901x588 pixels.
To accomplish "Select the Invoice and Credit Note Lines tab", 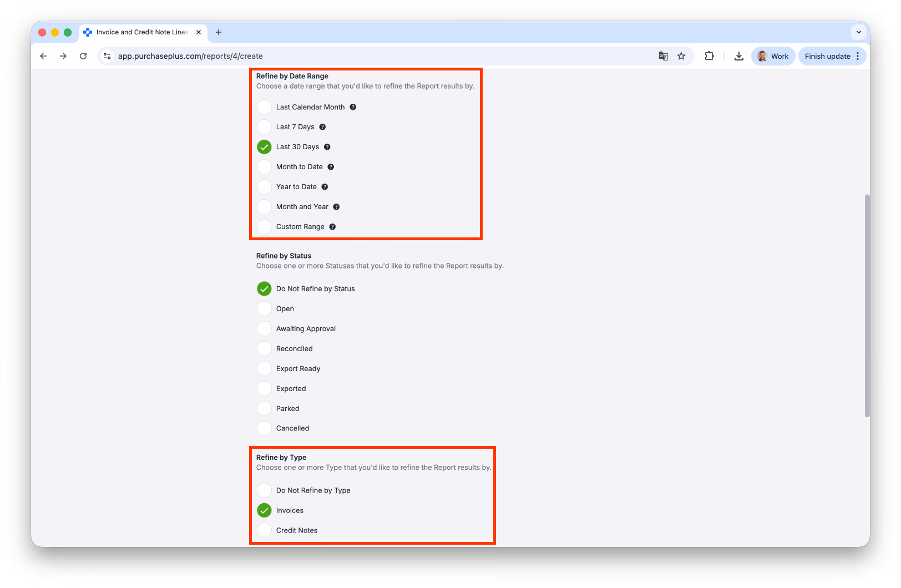I will [x=143, y=32].
